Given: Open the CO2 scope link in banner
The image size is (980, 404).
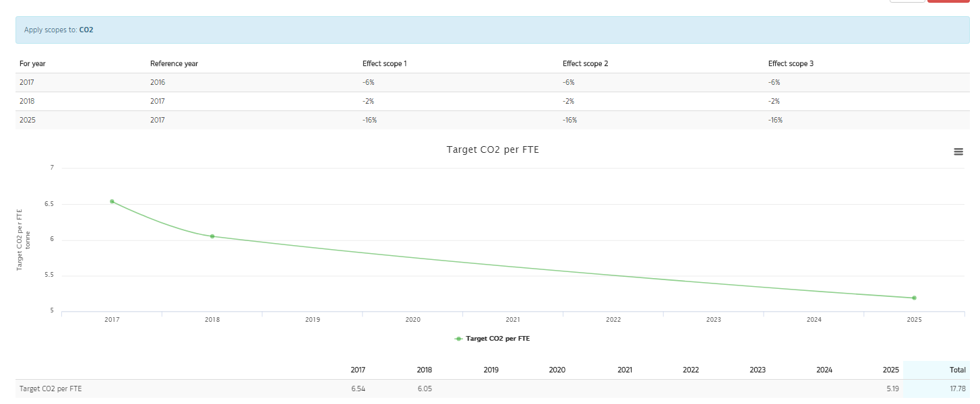Looking at the screenshot, I should coord(86,30).
